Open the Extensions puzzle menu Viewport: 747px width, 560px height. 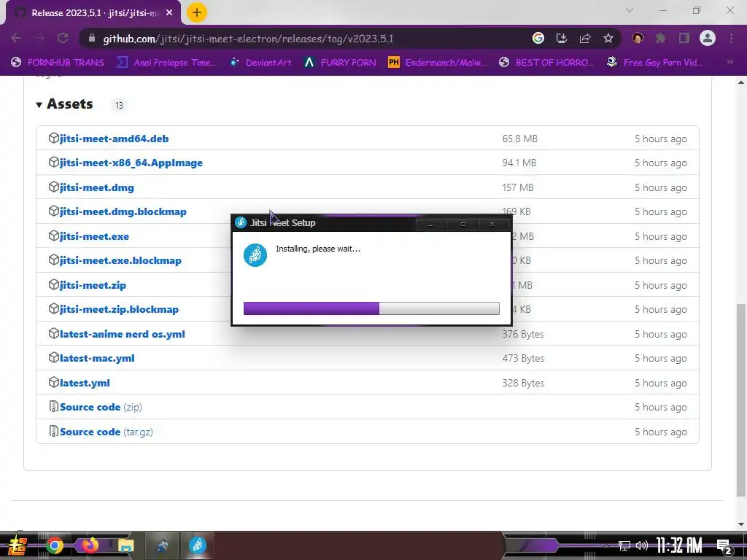pos(661,38)
